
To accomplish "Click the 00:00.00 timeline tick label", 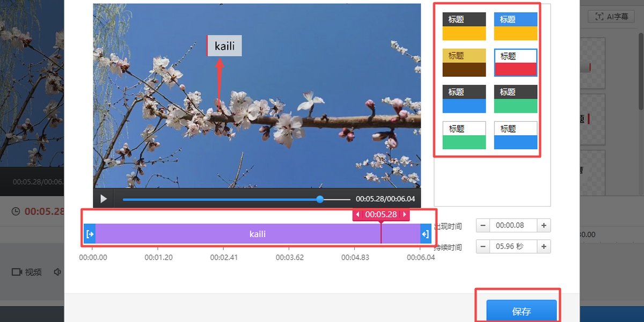I will tap(93, 258).
